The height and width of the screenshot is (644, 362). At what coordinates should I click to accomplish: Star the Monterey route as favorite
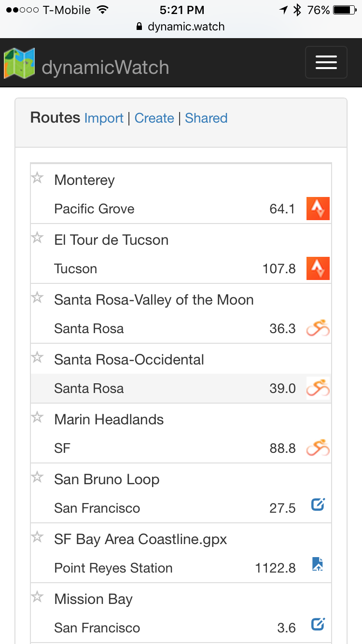(37, 178)
